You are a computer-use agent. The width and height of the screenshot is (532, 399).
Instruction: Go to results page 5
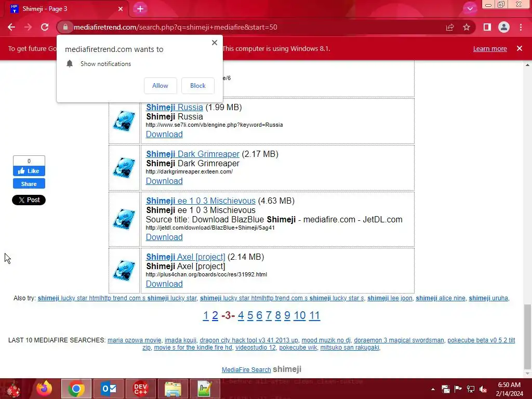(250, 315)
